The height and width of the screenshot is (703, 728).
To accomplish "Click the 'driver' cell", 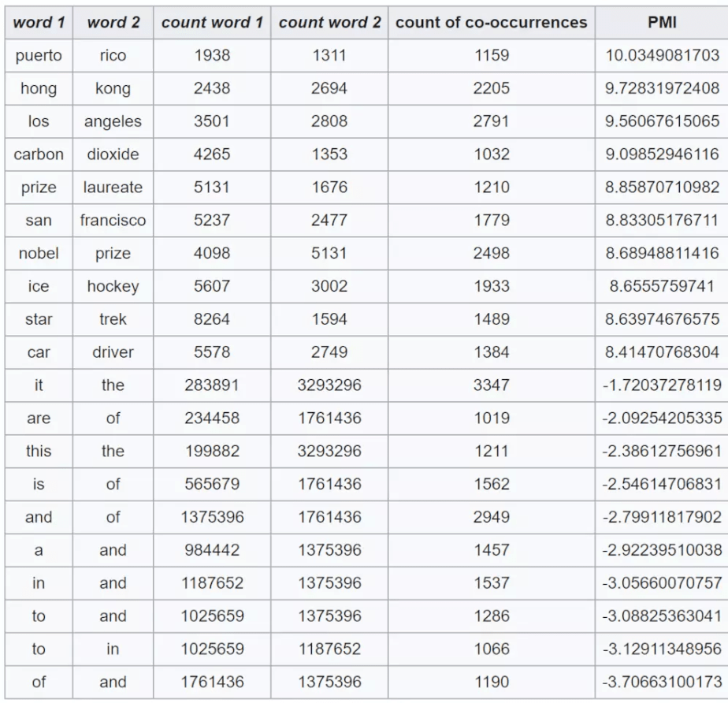I will pos(113,352).
